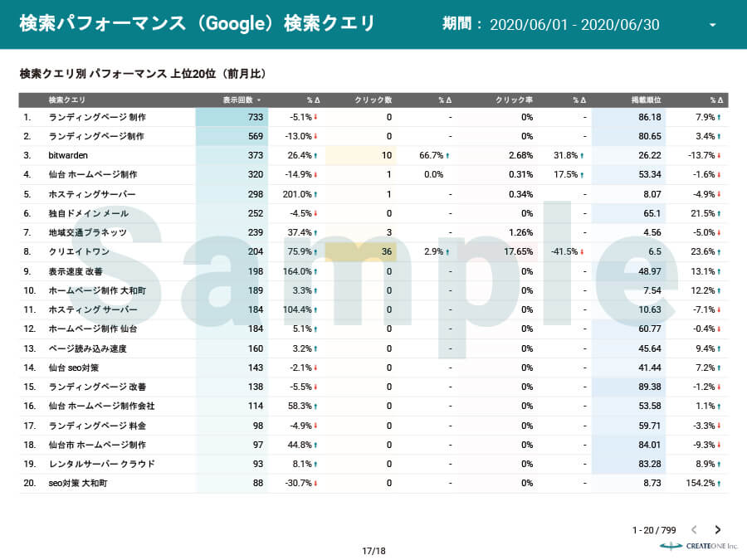This screenshot has height=560, width=747.
Task: Select the クリエイトワン query row
Action: click(78, 251)
